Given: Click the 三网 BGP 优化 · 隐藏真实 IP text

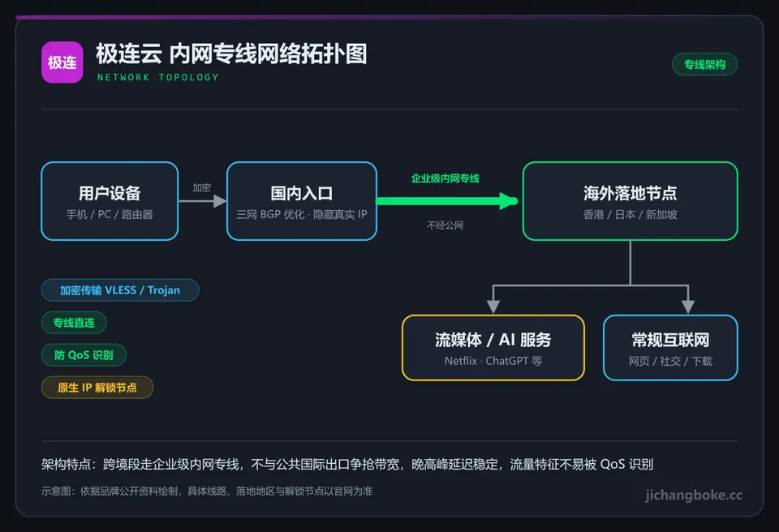Looking at the screenshot, I should click(x=302, y=215).
